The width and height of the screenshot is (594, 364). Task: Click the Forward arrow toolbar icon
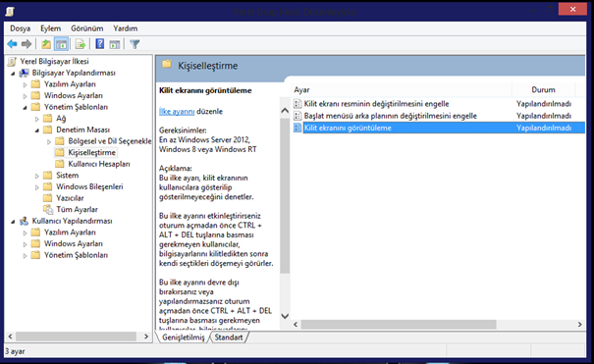27,44
